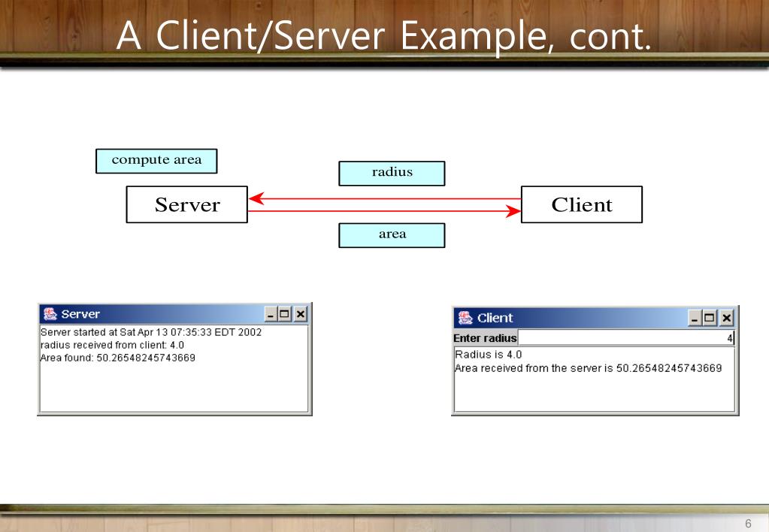
Task: Maximize the Client window
Action: (709, 318)
